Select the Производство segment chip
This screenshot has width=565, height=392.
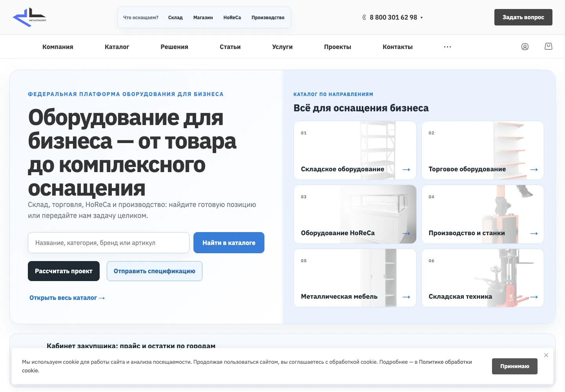268,18
